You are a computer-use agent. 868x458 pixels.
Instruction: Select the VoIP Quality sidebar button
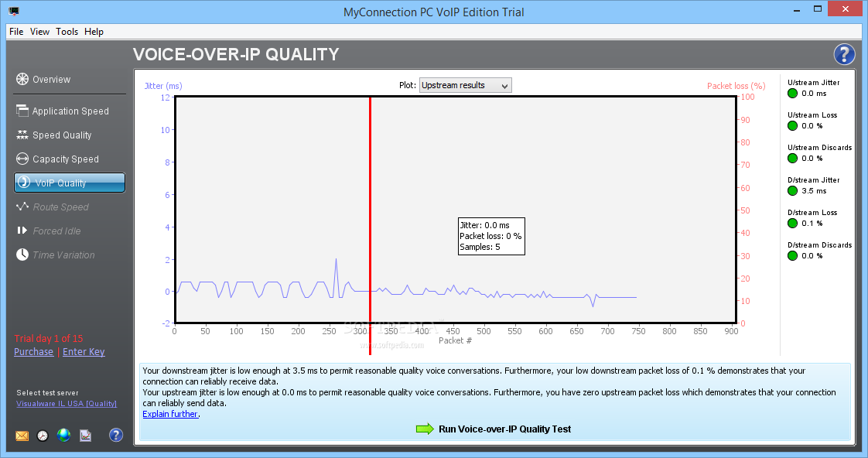(x=70, y=183)
